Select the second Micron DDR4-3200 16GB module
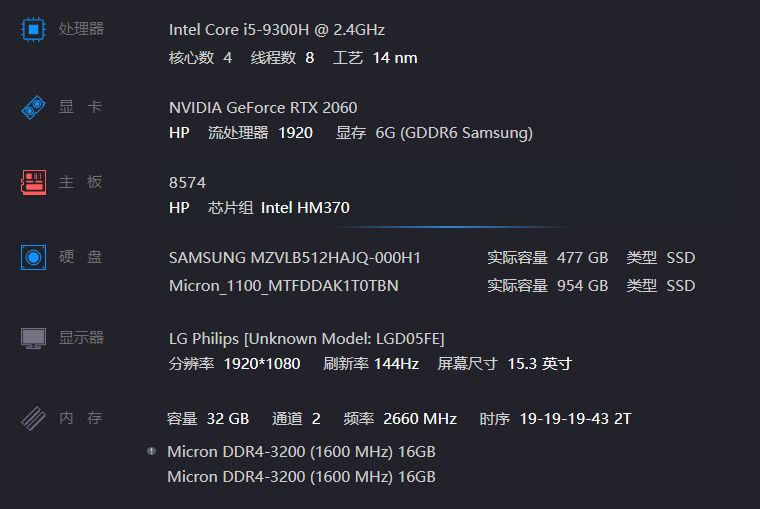 [x=301, y=477]
